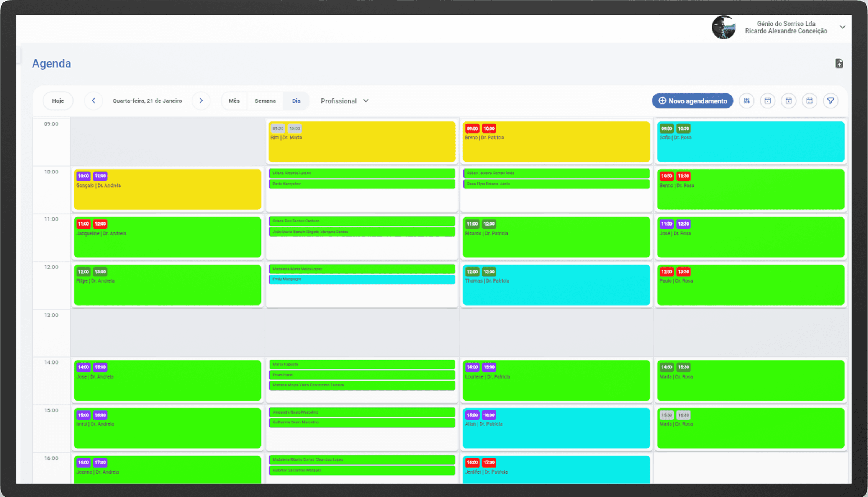This screenshot has width=868, height=497.
Task: Click Novo agendamento button
Action: click(x=692, y=101)
